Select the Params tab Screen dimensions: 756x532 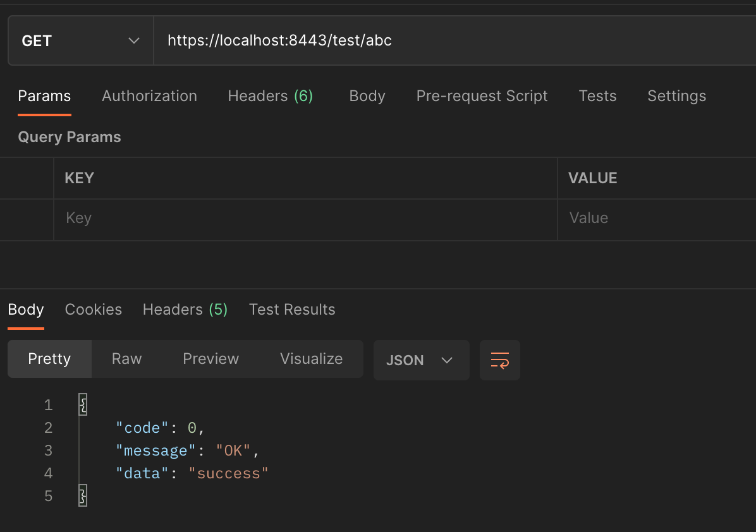click(44, 96)
